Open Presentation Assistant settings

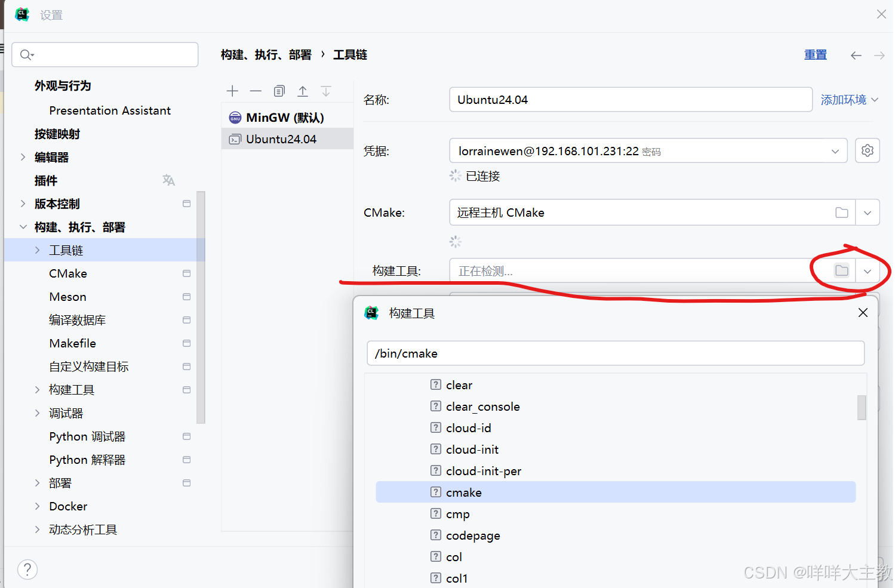(x=110, y=110)
